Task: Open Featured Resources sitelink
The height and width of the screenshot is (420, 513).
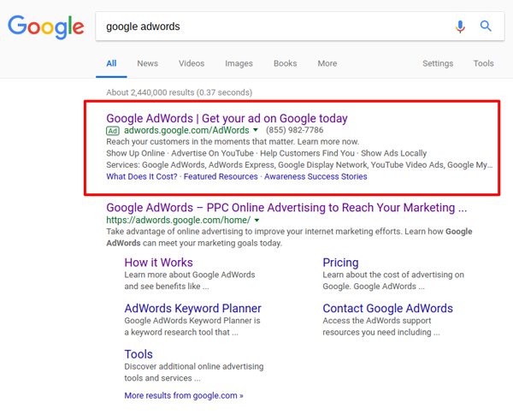Action: 221,176
